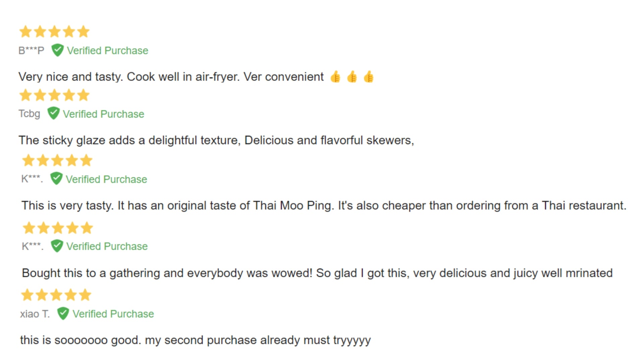Viewport: 644px width, 362px height.
Task: Click the first star of B***P's rating
Action: tap(25, 32)
